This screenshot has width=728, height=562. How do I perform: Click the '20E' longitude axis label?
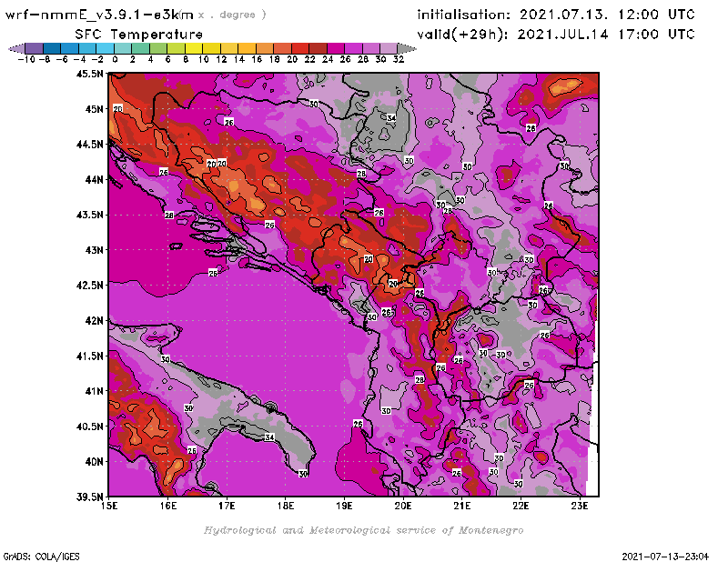click(403, 506)
